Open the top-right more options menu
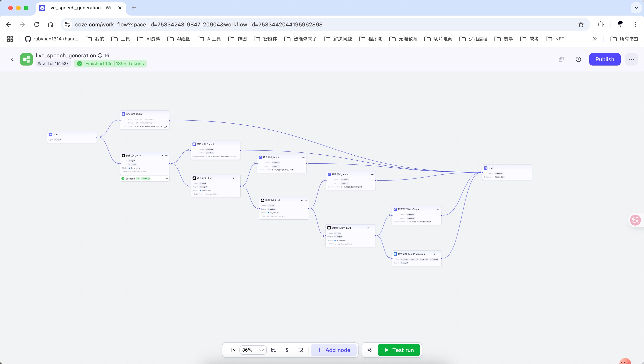The height and width of the screenshot is (364, 644). click(x=631, y=59)
